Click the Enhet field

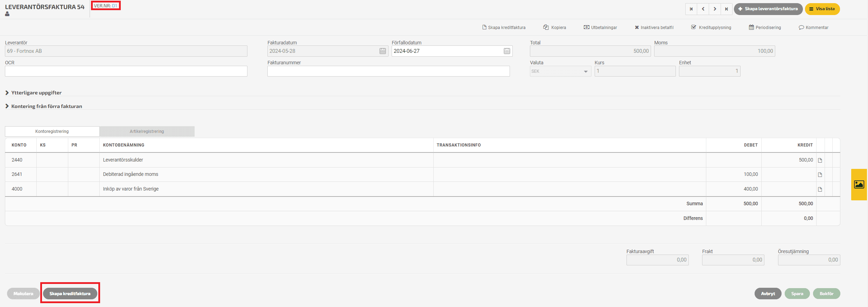709,71
